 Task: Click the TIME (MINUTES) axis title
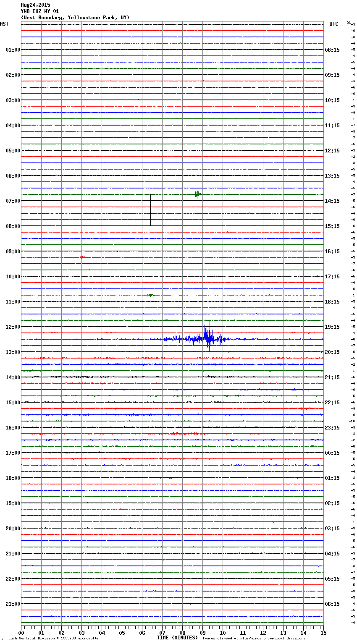coord(177,637)
